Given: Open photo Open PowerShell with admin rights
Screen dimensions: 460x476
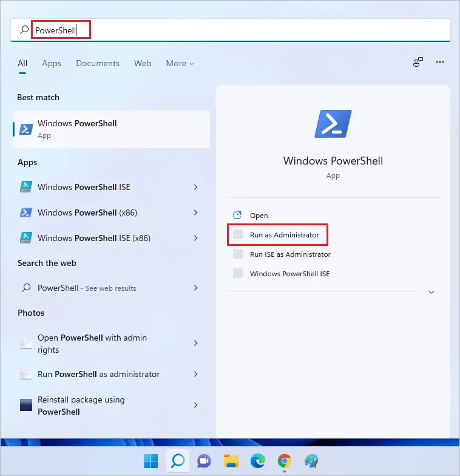Looking at the screenshot, I should (112, 344).
